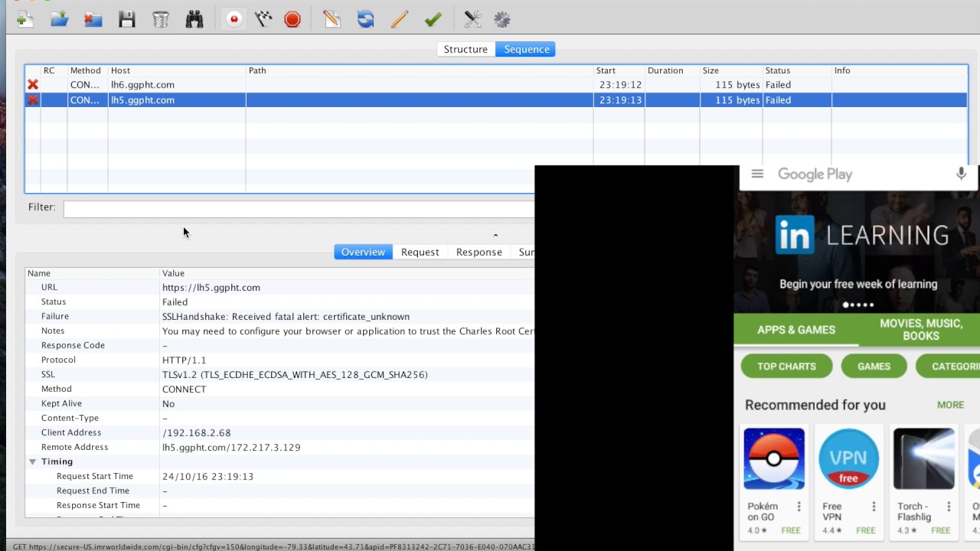This screenshot has width=980, height=551.
Task: Open MORE recommended apps link
Action: 950,405
